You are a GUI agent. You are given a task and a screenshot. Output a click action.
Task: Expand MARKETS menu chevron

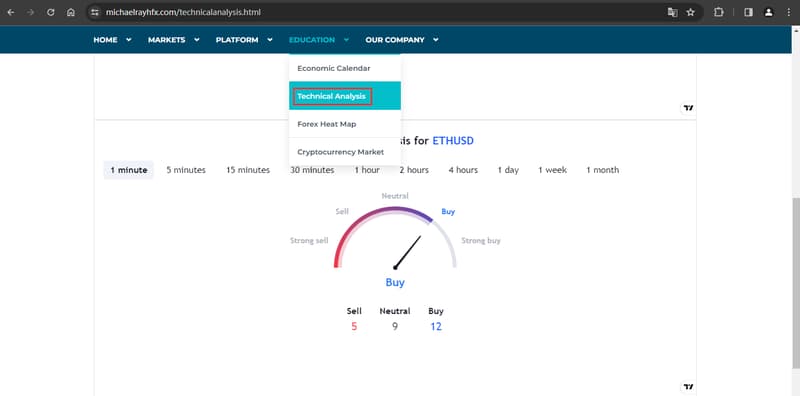click(x=196, y=40)
